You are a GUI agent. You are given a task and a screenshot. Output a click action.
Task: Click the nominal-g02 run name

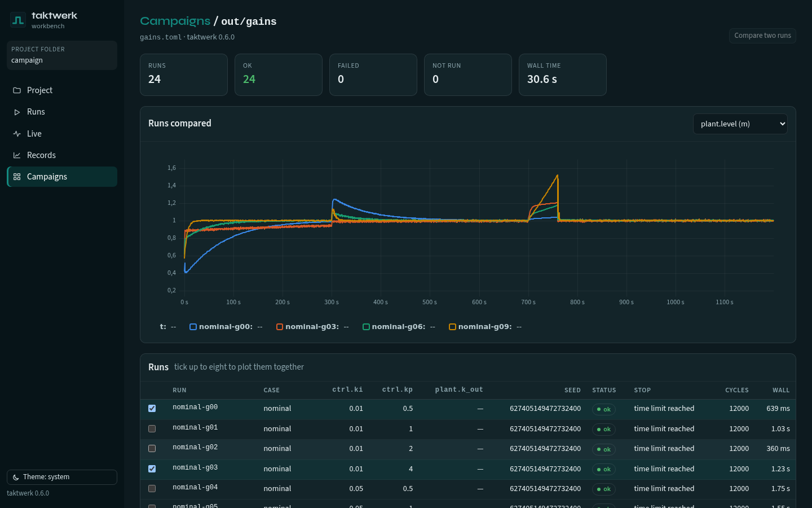[x=195, y=448]
